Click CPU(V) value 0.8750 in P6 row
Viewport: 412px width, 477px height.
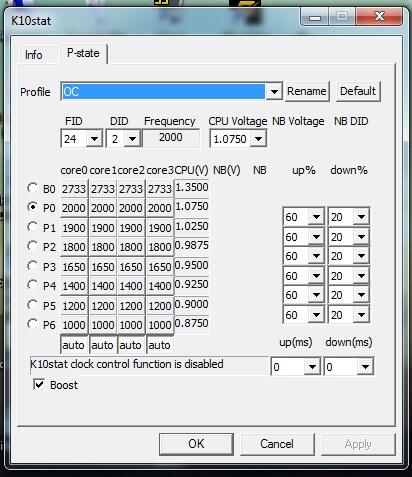click(x=192, y=323)
